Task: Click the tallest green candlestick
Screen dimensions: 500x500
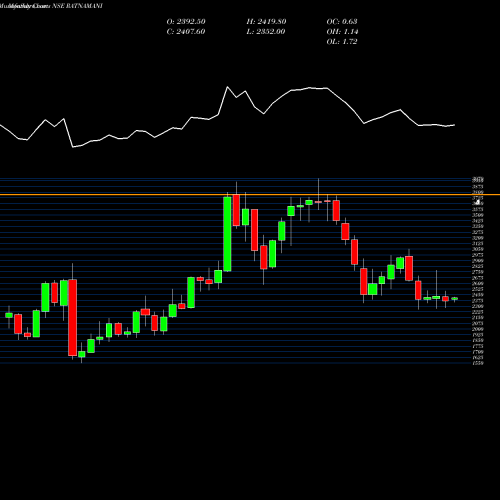Action: pos(227,234)
